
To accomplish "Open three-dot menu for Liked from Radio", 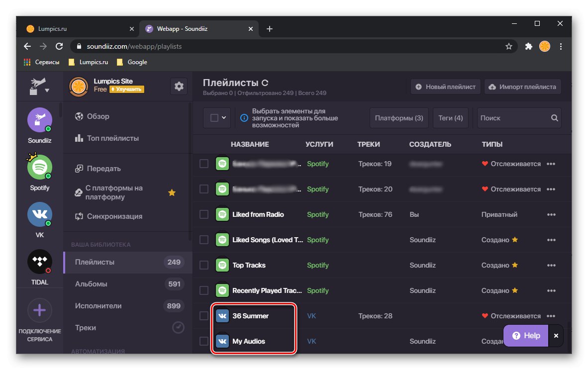I will 551,215.
